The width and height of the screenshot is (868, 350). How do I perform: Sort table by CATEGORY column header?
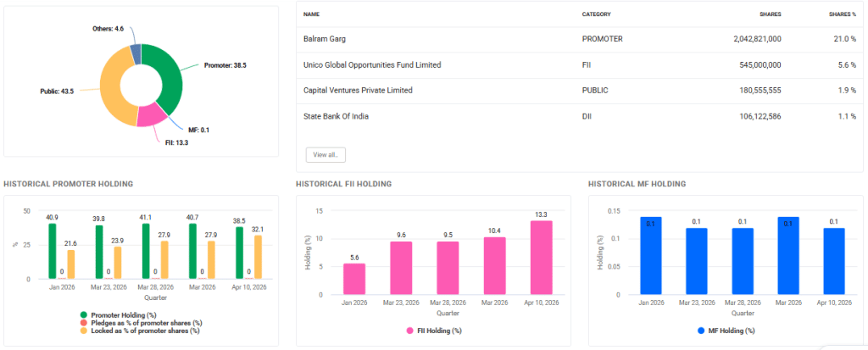pos(596,14)
